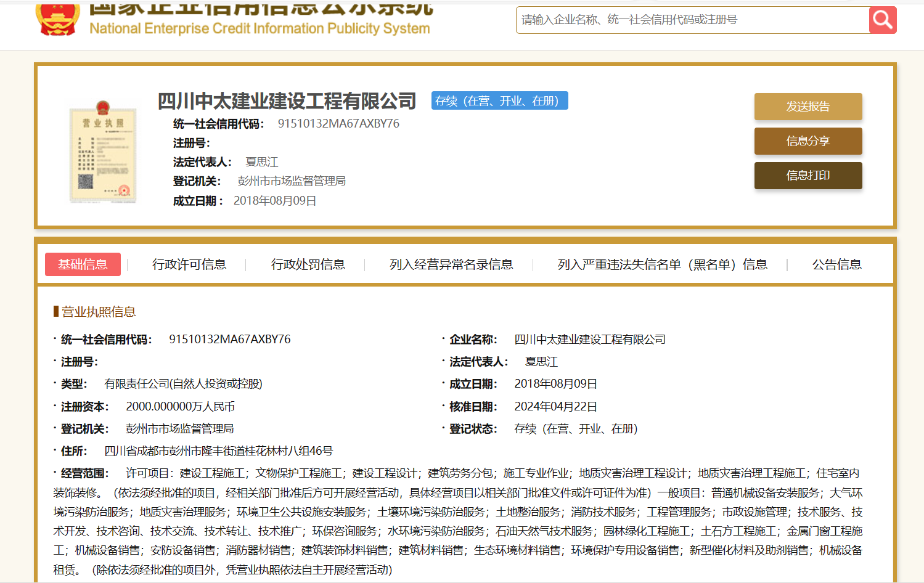
Task: Open 列入经营异常名录信息 tab
Action: (x=451, y=264)
